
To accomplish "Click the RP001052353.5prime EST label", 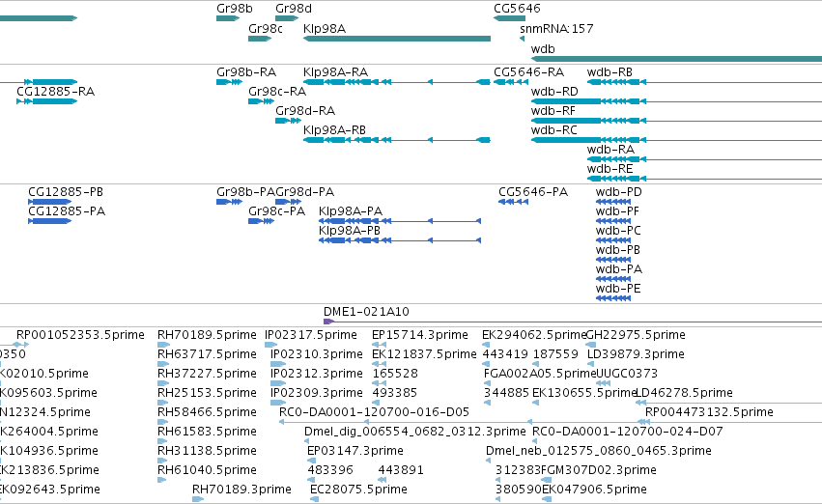I will [80, 335].
